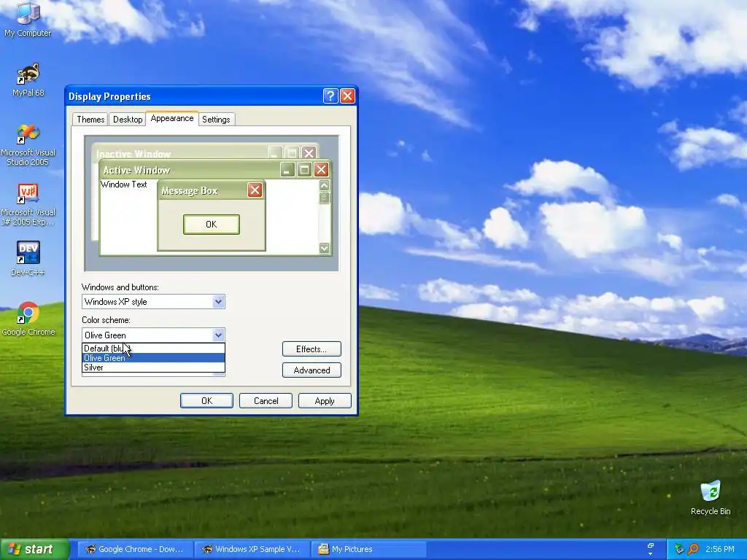747x560 pixels.
Task: Click the OK button in Message Box preview
Action: pyautogui.click(x=212, y=225)
